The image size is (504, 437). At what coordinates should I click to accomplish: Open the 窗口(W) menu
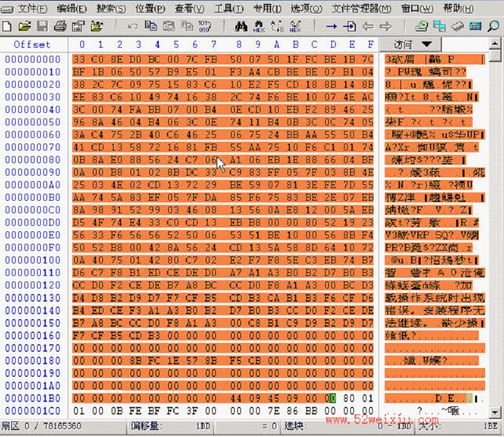coord(417,8)
